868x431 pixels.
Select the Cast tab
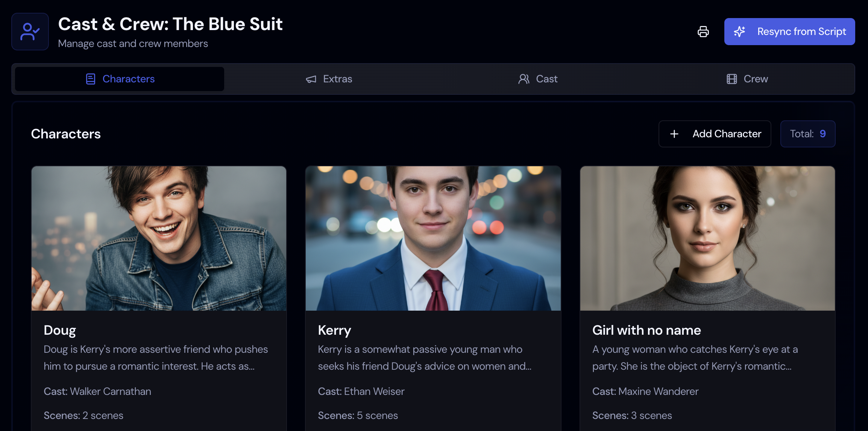(x=538, y=79)
